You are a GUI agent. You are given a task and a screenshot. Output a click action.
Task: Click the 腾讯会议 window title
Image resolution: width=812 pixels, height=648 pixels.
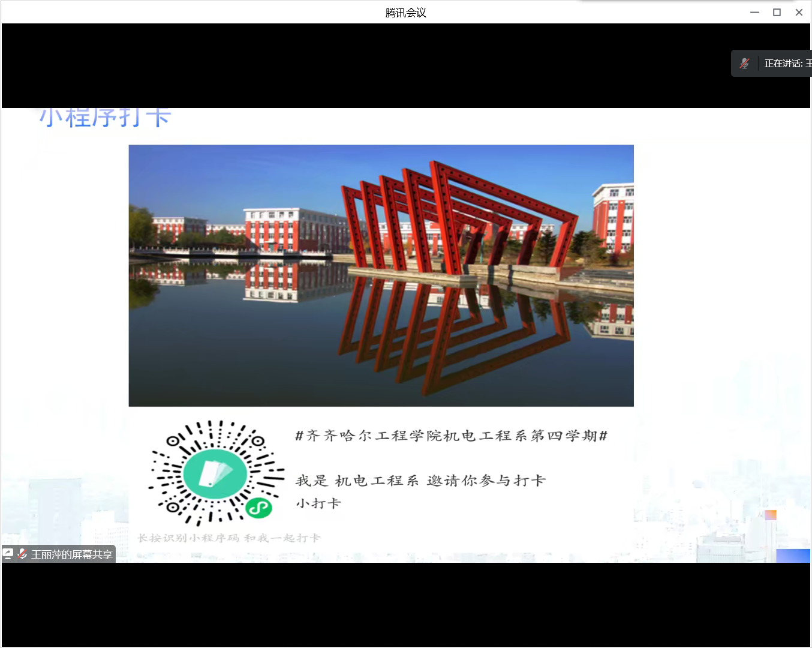(405, 13)
